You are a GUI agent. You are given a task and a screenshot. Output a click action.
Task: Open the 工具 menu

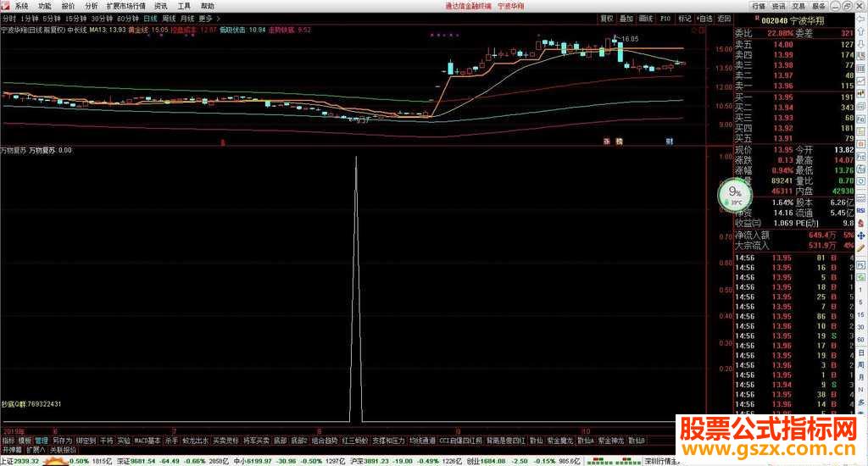pyautogui.click(x=184, y=6)
